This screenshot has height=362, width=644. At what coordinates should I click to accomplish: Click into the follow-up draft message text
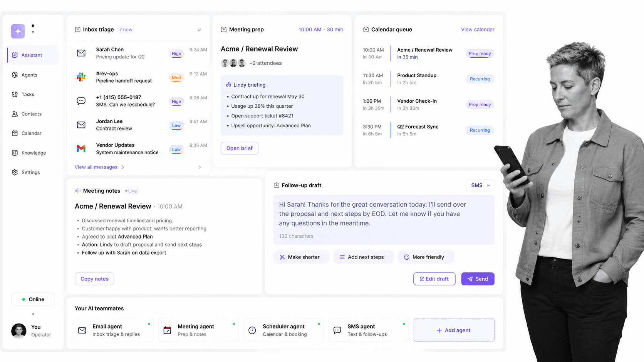click(x=372, y=214)
